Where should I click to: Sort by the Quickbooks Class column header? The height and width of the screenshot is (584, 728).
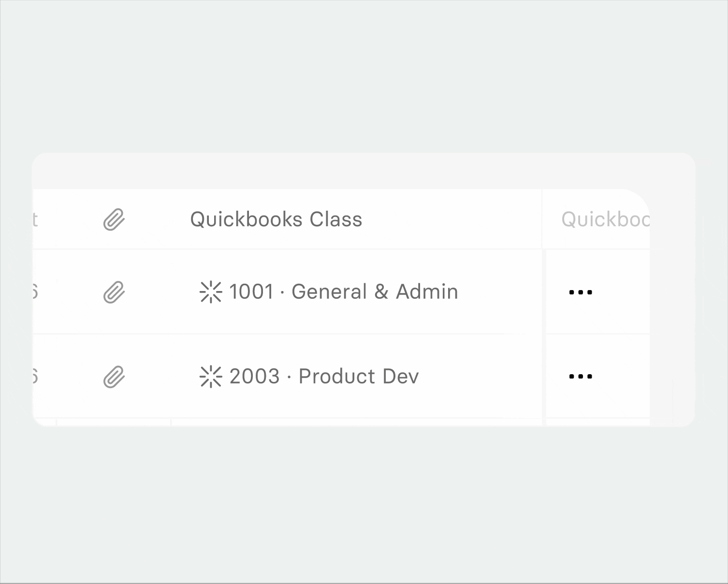pyautogui.click(x=276, y=219)
